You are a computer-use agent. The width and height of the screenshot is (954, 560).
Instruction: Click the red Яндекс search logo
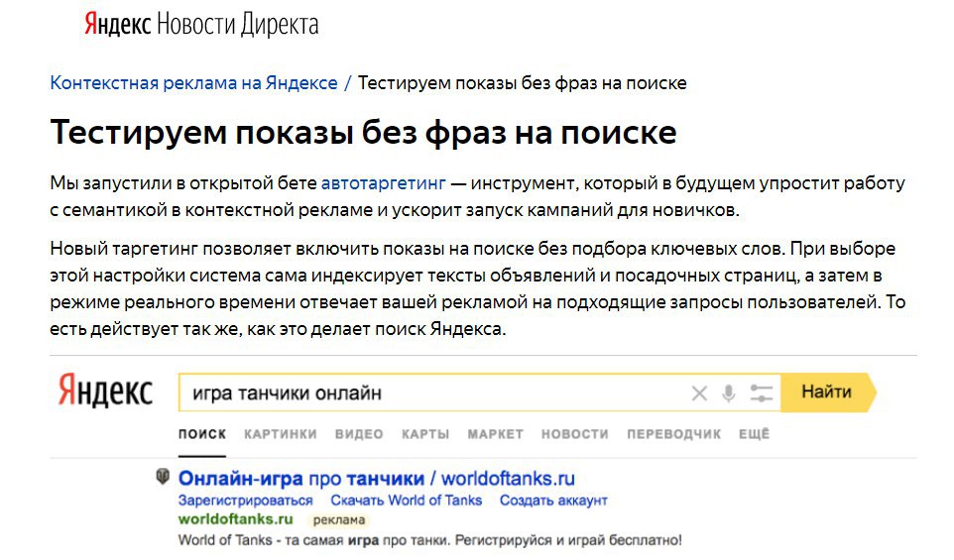(105, 391)
